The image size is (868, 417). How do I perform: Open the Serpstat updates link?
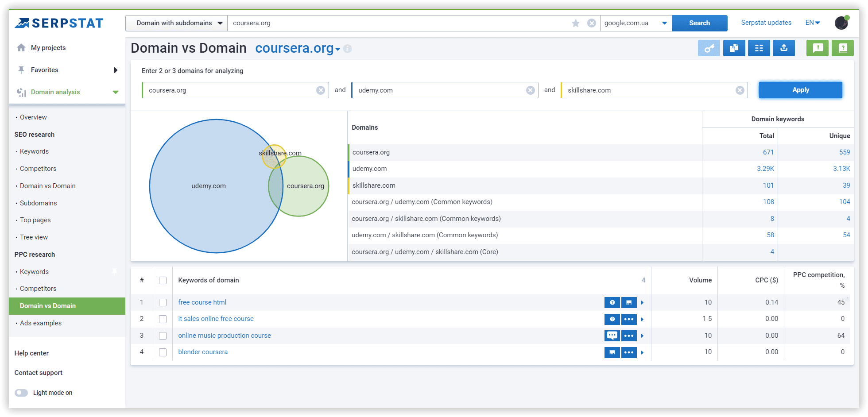pos(766,23)
